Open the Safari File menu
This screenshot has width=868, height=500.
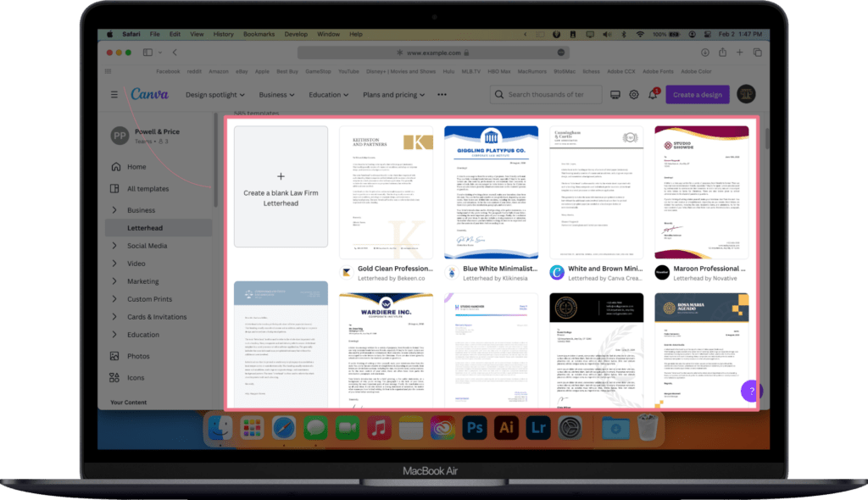coord(154,34)
